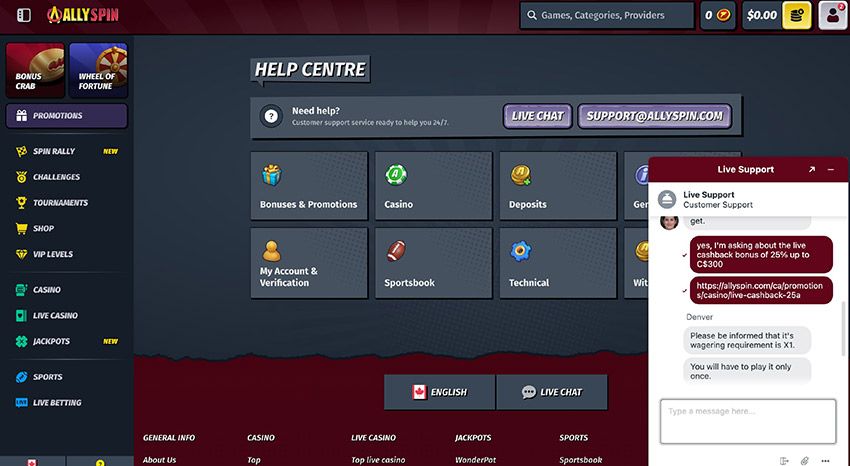Screen dimensions: 850x466
Task: Click message 'You will have to play it only once'
Action: click(746, 371)
